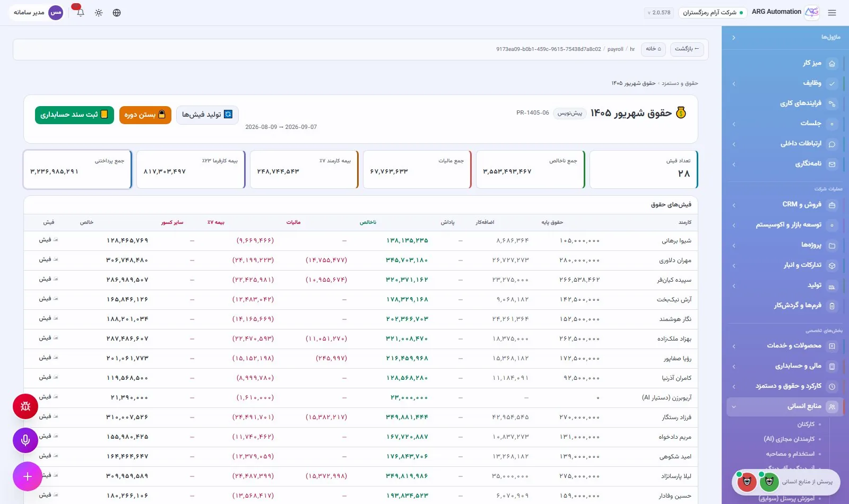The image size is (849, 504).
Task: Click the تولید factory icon
Action: pyautogui.click(x=832, y=286)
